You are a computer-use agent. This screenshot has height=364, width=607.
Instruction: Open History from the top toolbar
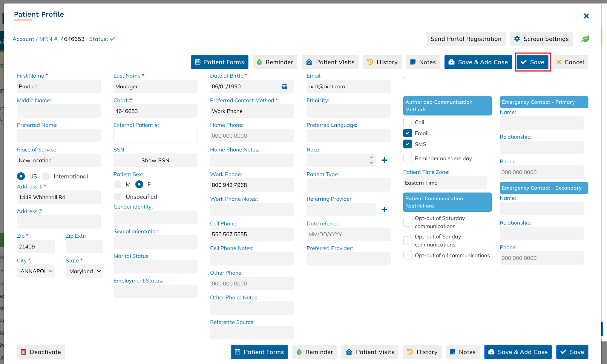coord(382,62)
